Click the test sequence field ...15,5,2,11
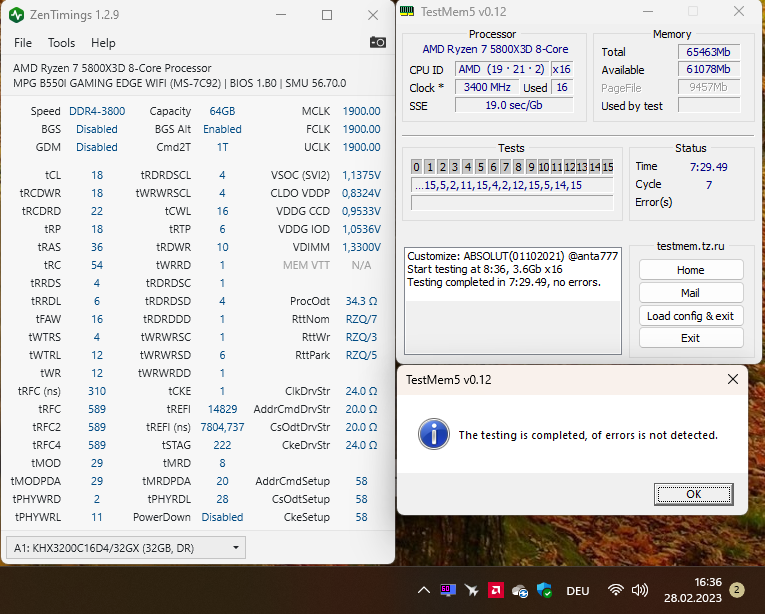765x614 pixels. point(512,185)
